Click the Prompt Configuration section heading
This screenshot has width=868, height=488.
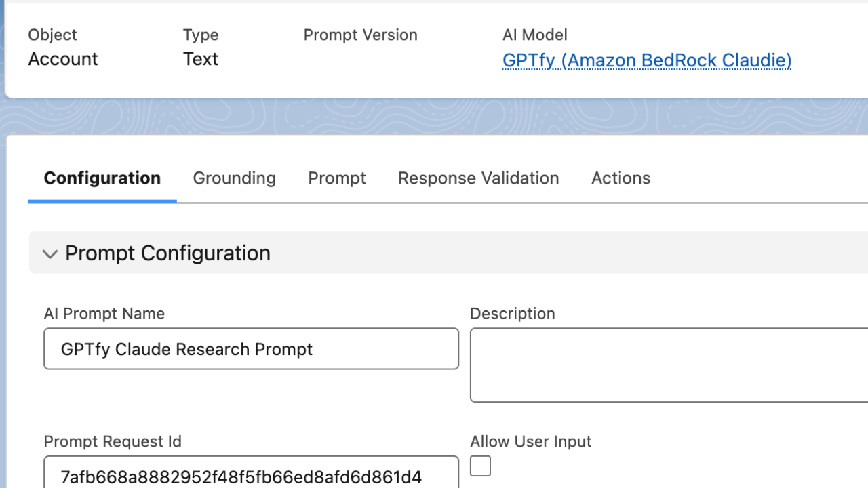tap(167, 253)
